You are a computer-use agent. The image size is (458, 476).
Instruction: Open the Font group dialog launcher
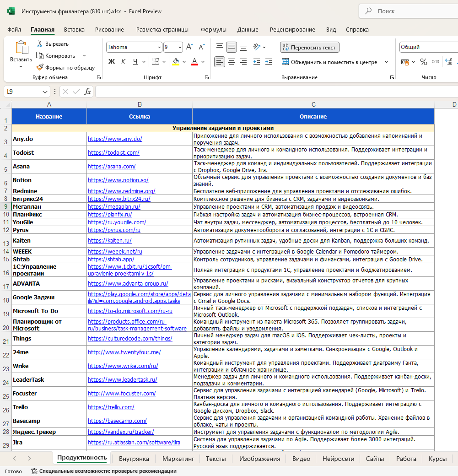pyautogui.click(x=207, y=77)
